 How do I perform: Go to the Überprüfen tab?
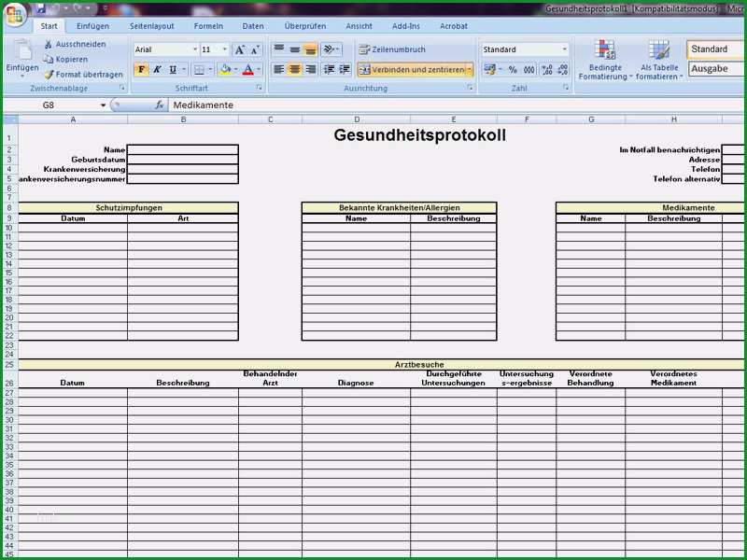pyautogui.click(x=305, y=26)
